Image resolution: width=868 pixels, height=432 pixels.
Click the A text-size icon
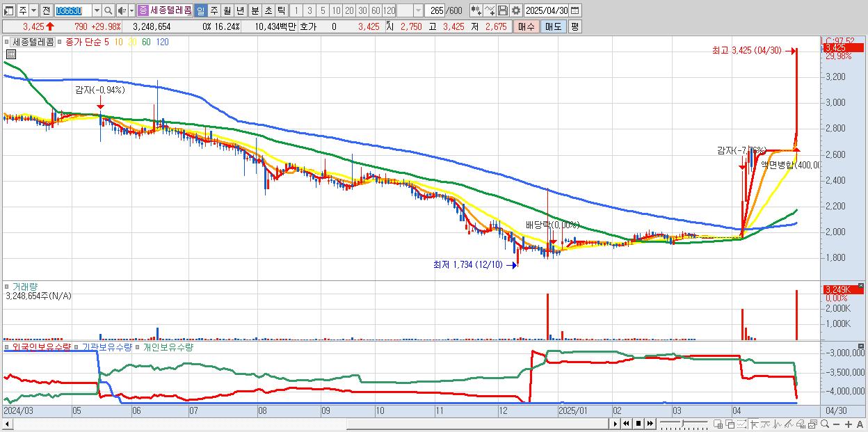pyautogui.click(x=860, y=424)
